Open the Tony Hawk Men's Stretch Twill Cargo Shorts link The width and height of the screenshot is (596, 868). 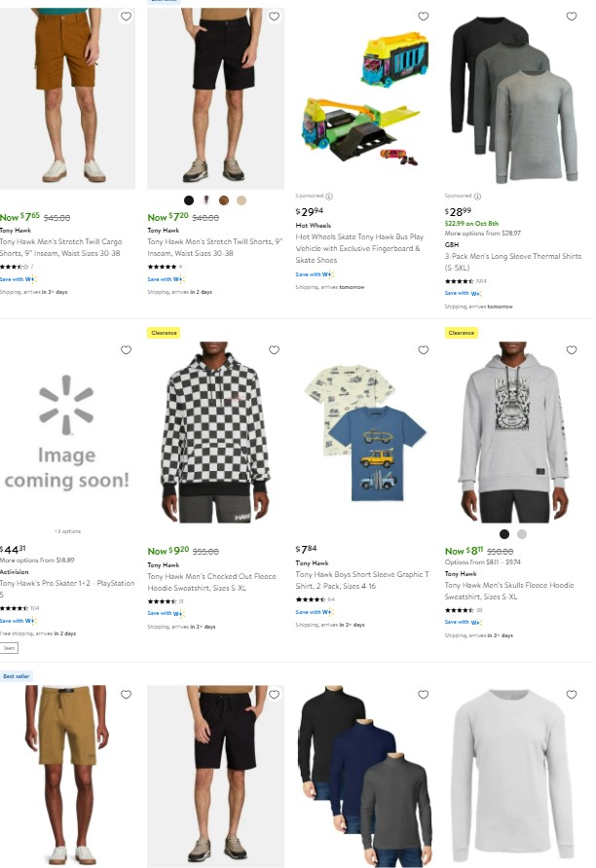pos(61,247)
